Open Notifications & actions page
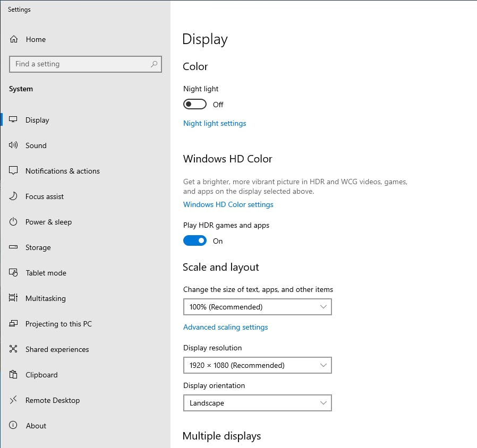The width and height of the screenshot is (477, 448). tap(85, 171)
